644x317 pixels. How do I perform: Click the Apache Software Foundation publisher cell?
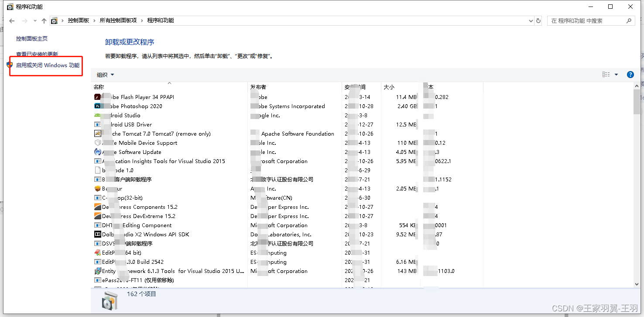point(298,134)
